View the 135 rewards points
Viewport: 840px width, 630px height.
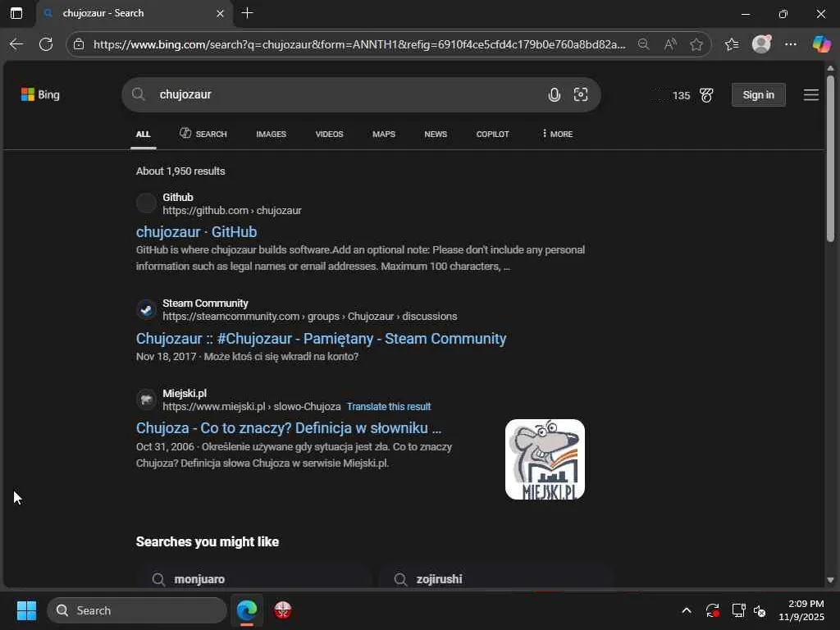pyautogui.click(x=681, y=95)
